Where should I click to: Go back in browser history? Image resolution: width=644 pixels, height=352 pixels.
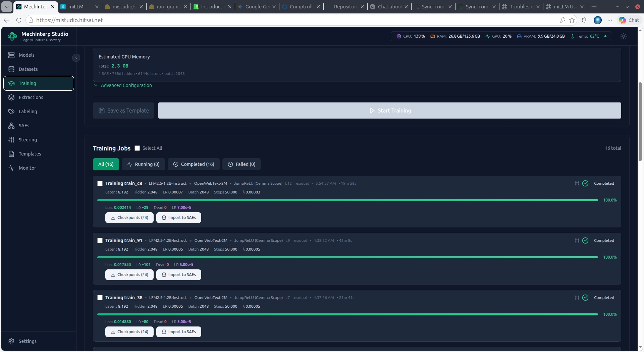pos(7,20)
